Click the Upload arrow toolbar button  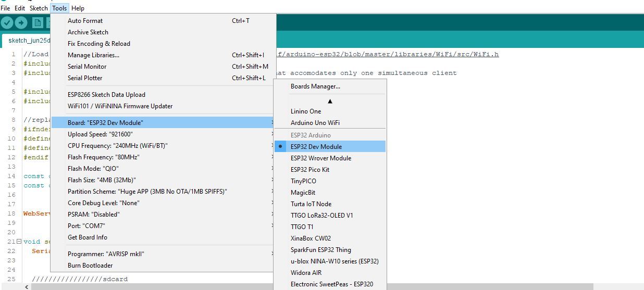click(21, 22)
